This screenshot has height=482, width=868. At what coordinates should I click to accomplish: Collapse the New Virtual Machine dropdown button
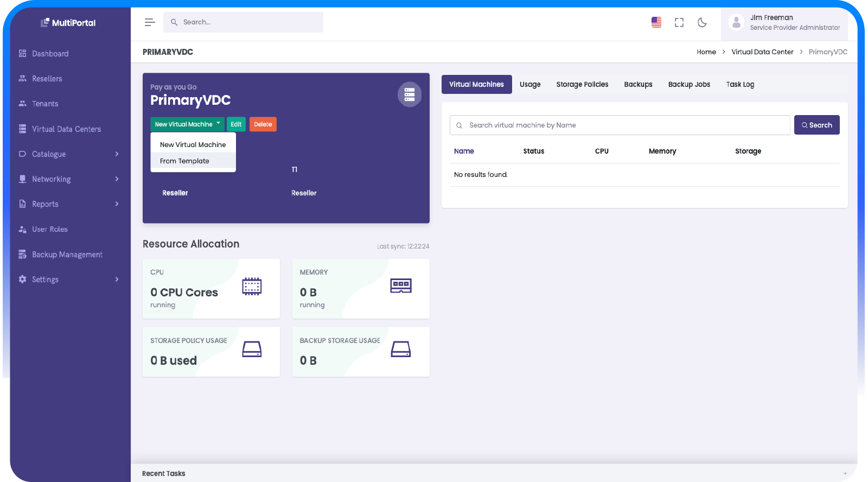[187, 124]
